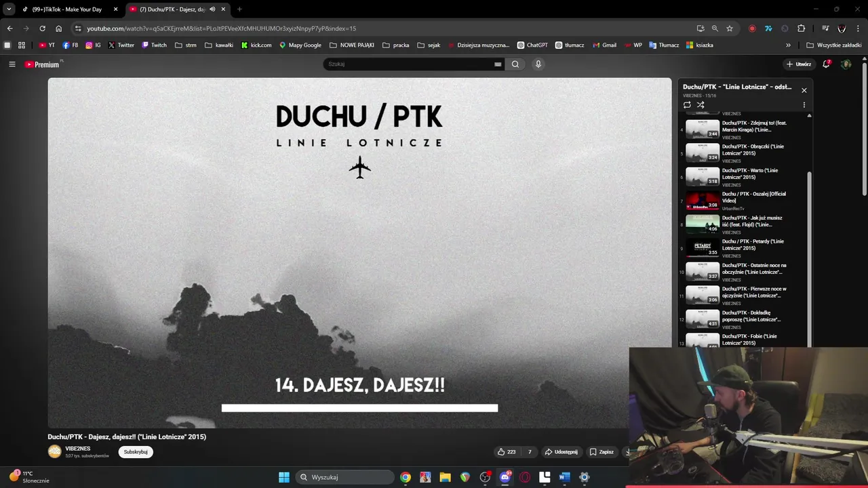Open the sejak bookmark folder

(x=429, y=45)
